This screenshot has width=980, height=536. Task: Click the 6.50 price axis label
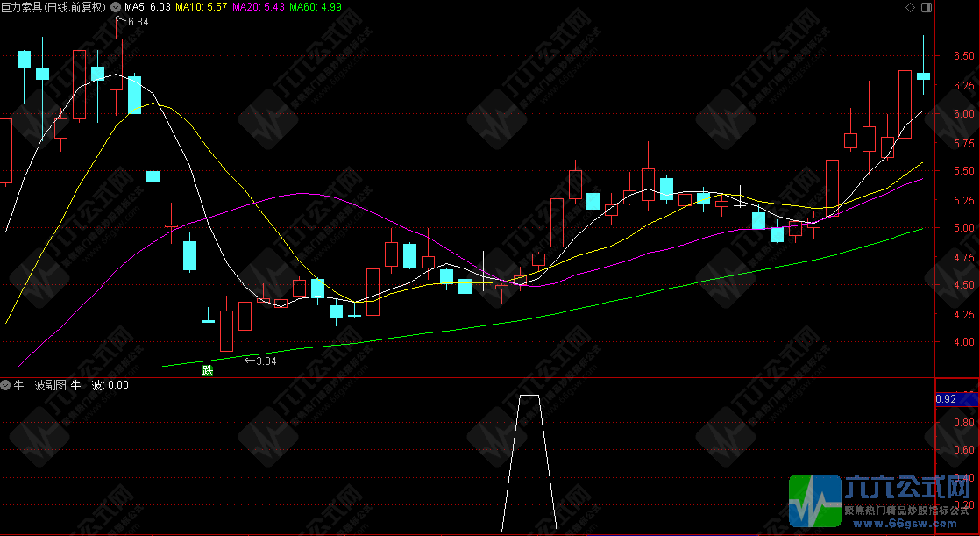tap(962, 56)
